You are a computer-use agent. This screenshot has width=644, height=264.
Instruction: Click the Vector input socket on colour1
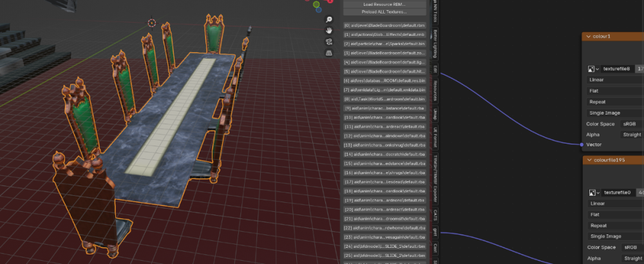[x=582, y=144]
